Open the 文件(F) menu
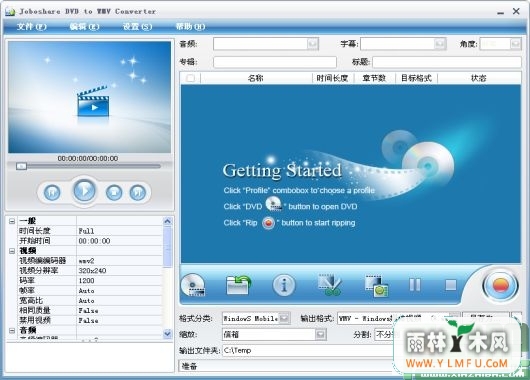This screenshot has width=530, height=380. click(x=31, y=26)
